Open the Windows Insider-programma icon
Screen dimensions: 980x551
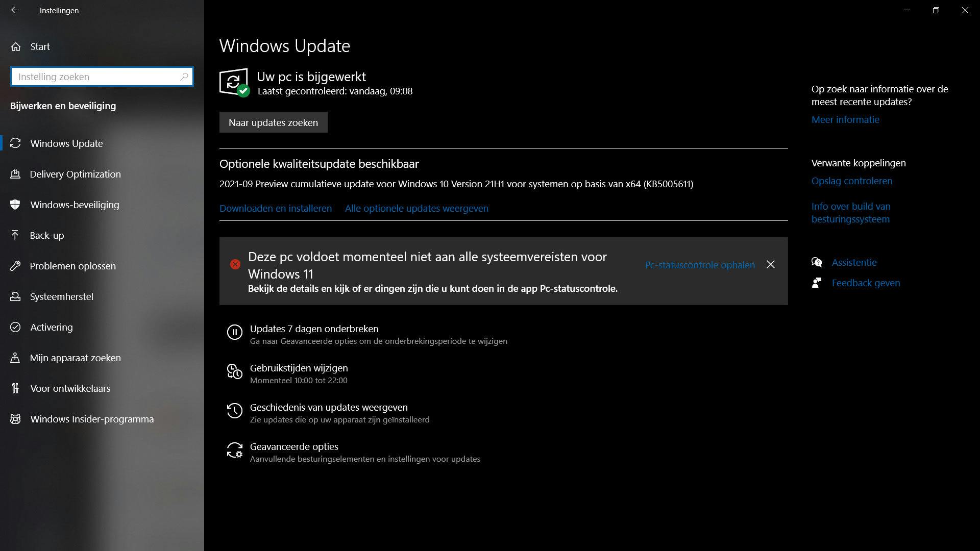click(15, 419)
